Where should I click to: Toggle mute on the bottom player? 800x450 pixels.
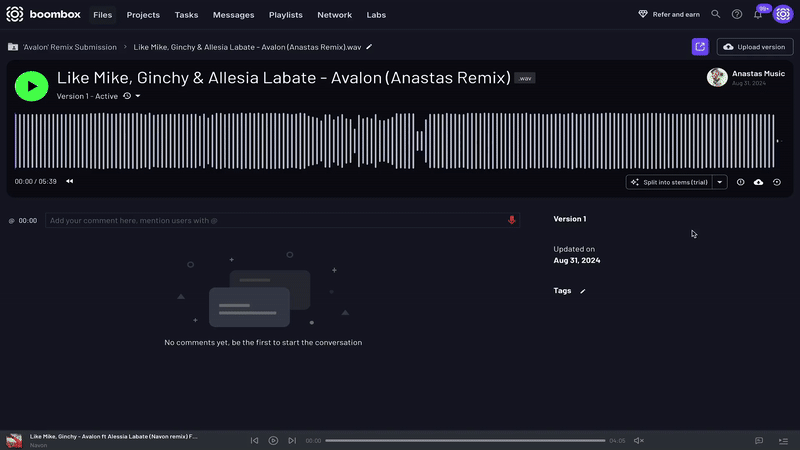pyautogui.click(x=639, y=440)
